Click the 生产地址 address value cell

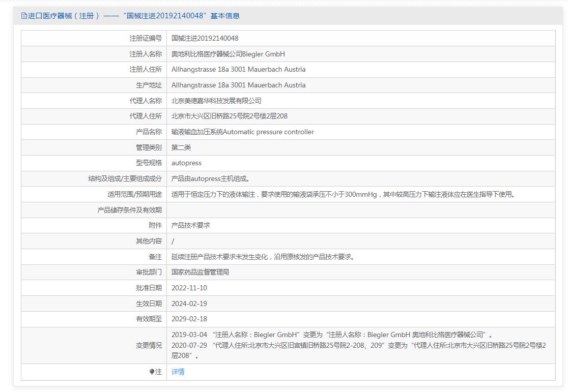point(238,85)
